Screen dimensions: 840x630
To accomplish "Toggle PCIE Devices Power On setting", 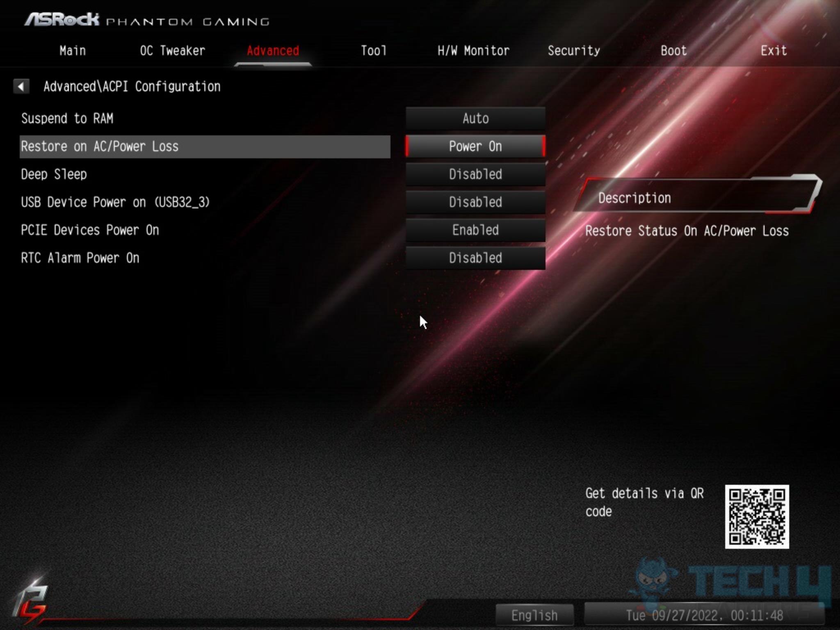I will (x=475, y=230).
